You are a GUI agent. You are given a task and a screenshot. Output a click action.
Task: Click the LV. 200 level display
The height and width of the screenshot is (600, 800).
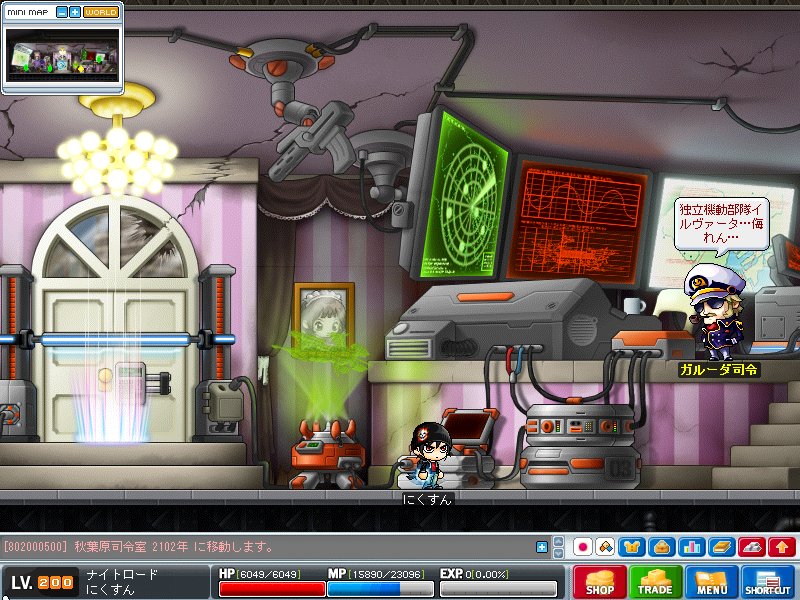43,583
